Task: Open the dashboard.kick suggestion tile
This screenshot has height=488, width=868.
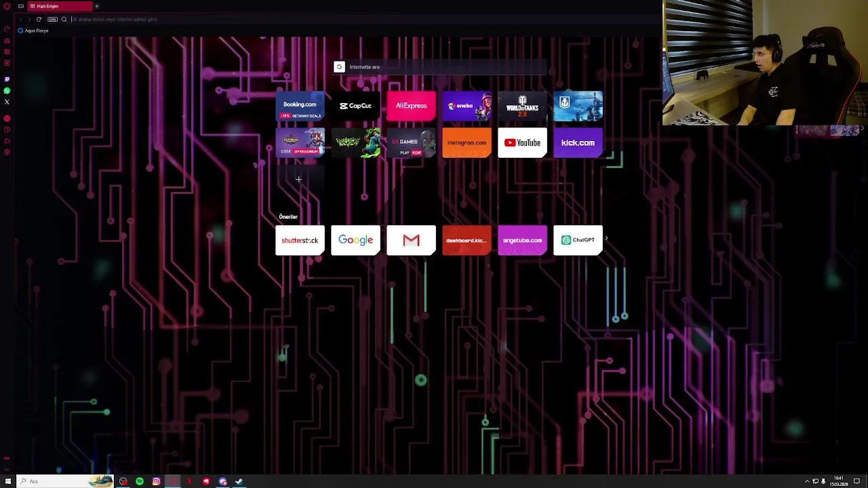Action: pyautogui.click(x=467, y=240)
